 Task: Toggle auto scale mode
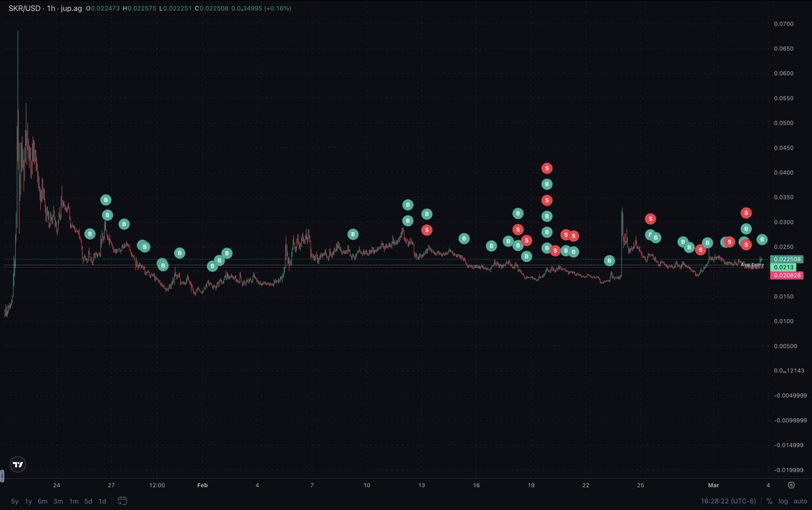click(800, 501)
